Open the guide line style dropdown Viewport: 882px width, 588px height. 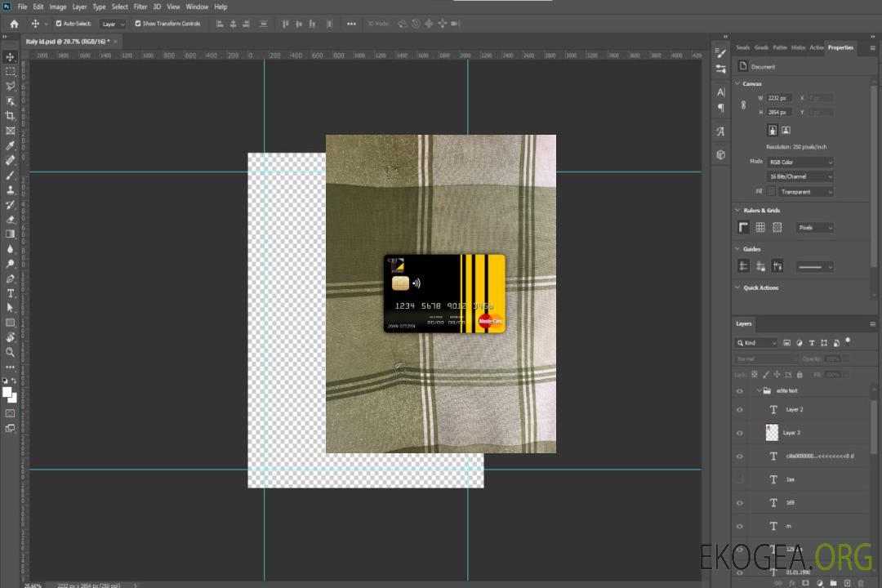pyautogui.click(x=815, y=267)
